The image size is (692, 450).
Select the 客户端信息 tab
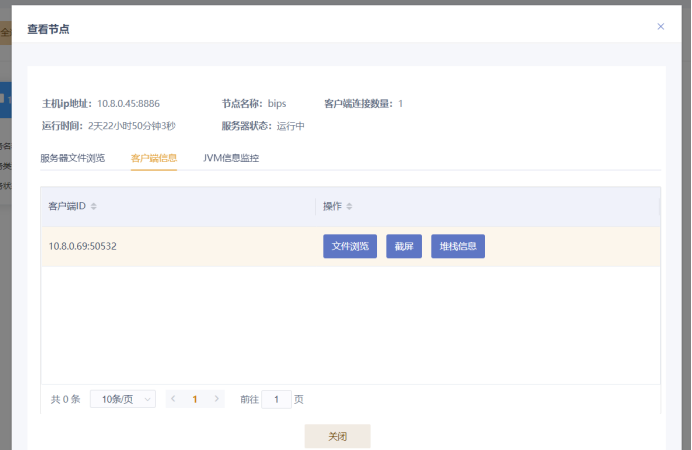pyautogui.click(x=154, y=158)
